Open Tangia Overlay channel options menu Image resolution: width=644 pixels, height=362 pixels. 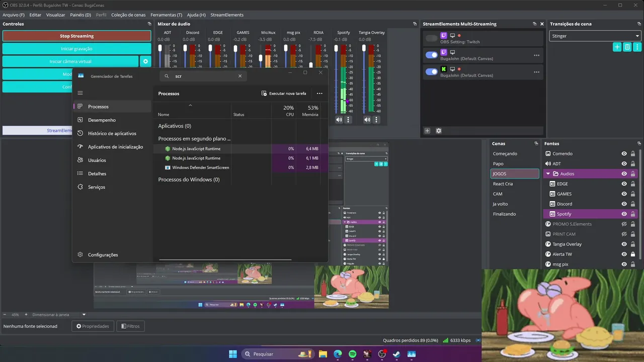pyautogui.click(x=376, y=120)
